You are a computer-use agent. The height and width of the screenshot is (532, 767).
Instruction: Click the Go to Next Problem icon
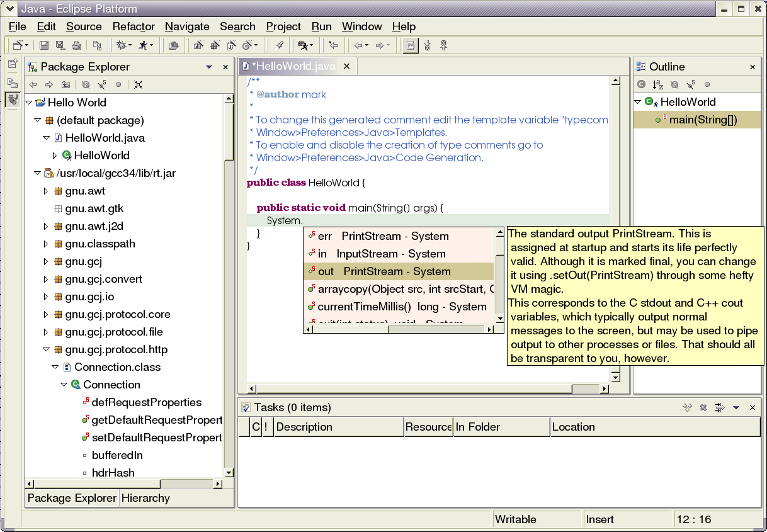coord(428,45)
